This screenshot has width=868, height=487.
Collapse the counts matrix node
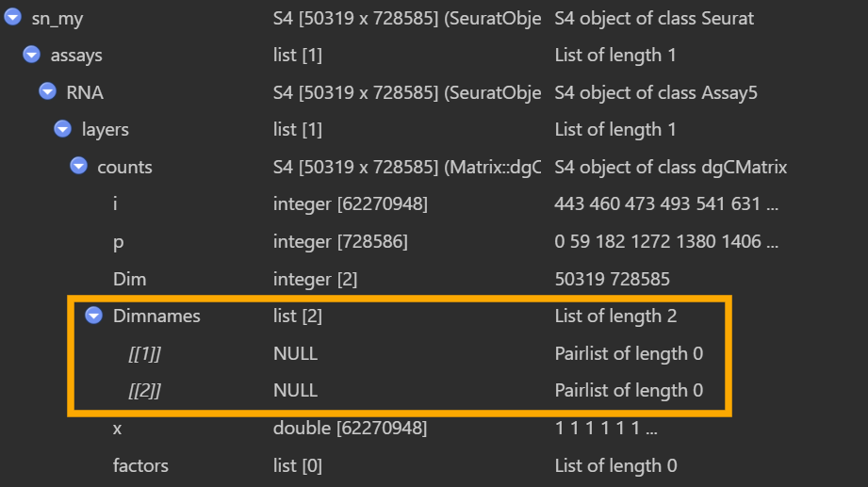(78, 167)
